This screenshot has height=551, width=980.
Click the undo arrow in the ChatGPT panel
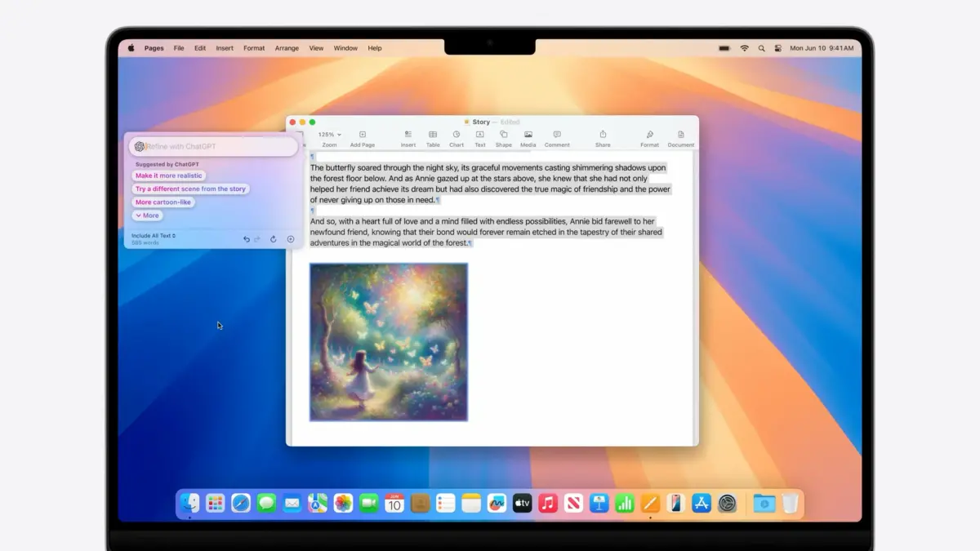pos(246,238)
